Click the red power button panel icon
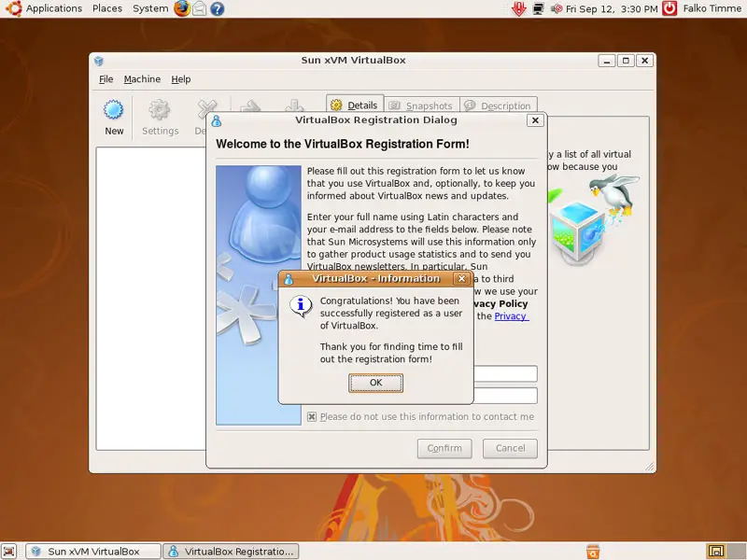Screen dimensions: 747x560 coord(669,8)
